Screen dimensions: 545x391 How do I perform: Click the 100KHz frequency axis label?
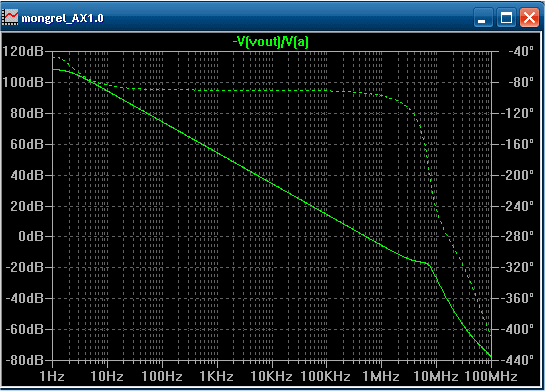(325, 376)
